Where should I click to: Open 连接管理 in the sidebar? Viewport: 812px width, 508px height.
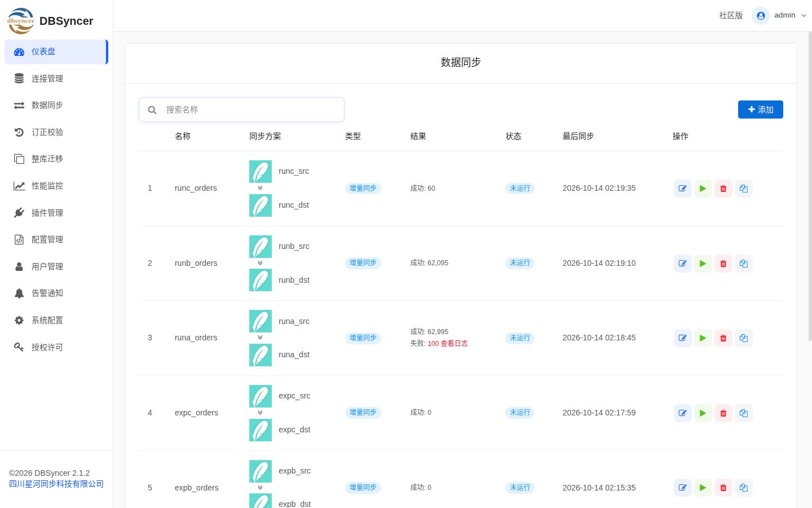(56, 78)
